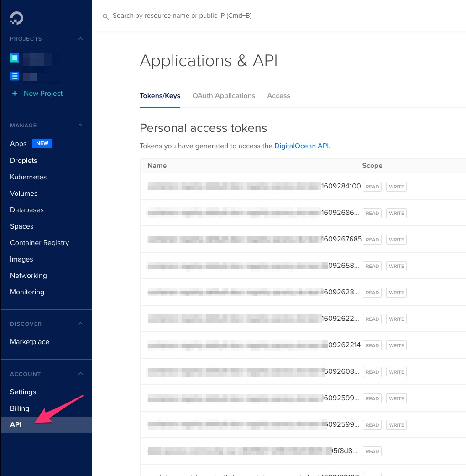Viewport: 466px width, 476px height.
Task: Click WRITE badge on 6092608... row
Action: [397, 372]
